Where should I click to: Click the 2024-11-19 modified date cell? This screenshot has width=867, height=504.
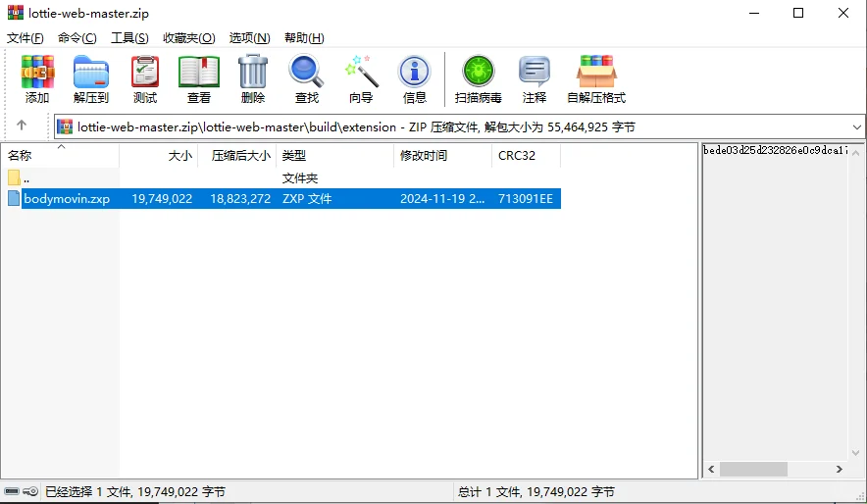coord(442,198)
